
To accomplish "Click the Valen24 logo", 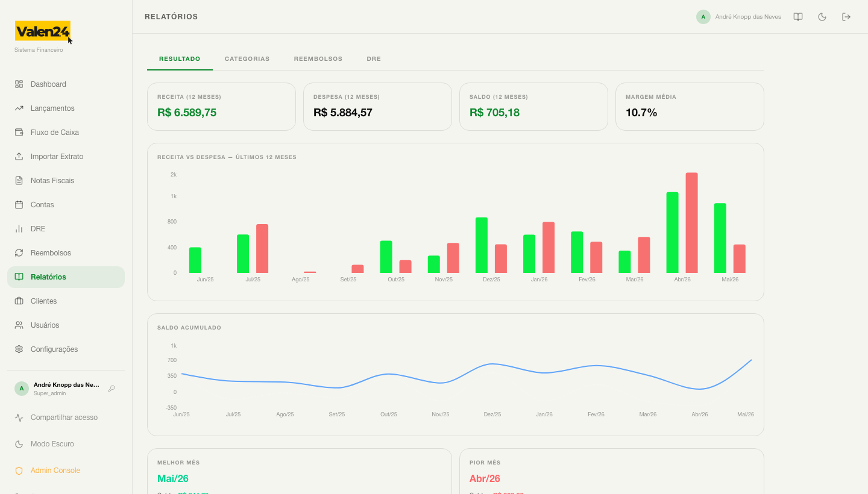I will [x=43, y=31].
